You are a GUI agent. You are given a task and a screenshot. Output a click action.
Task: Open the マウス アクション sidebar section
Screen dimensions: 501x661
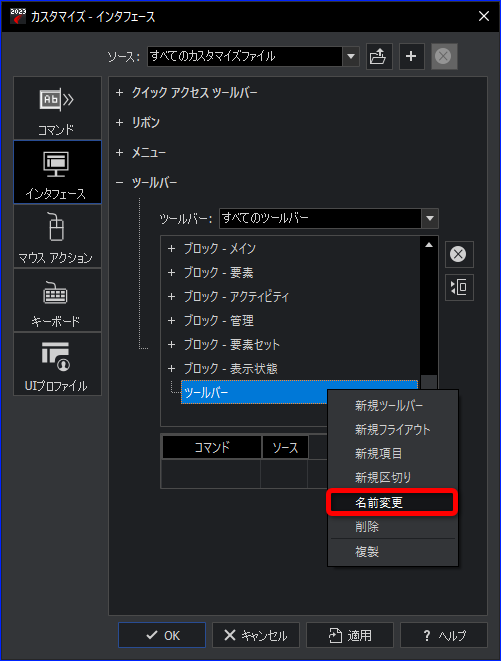(57, 236)
